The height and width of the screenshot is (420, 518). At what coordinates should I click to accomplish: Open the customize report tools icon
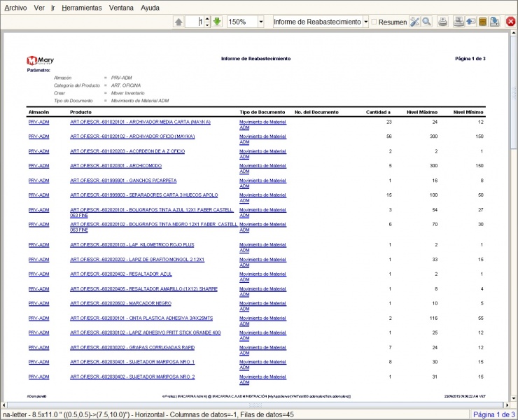pos(414,22)
